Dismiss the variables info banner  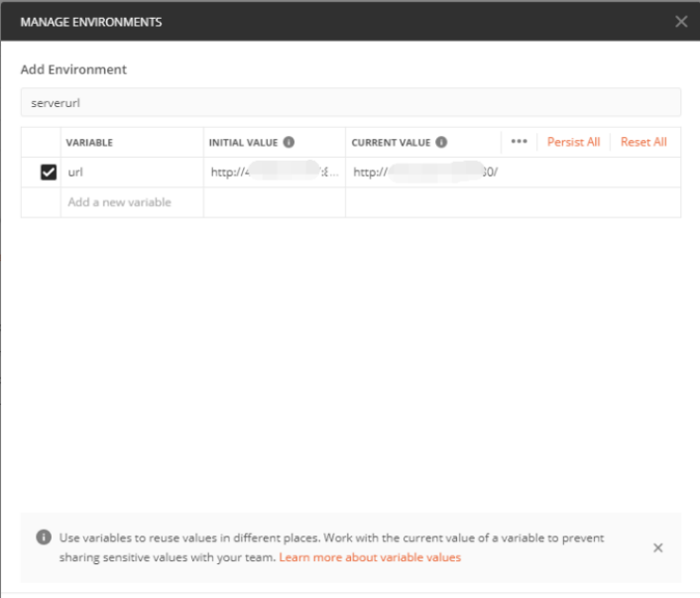[x=657, y=547]
